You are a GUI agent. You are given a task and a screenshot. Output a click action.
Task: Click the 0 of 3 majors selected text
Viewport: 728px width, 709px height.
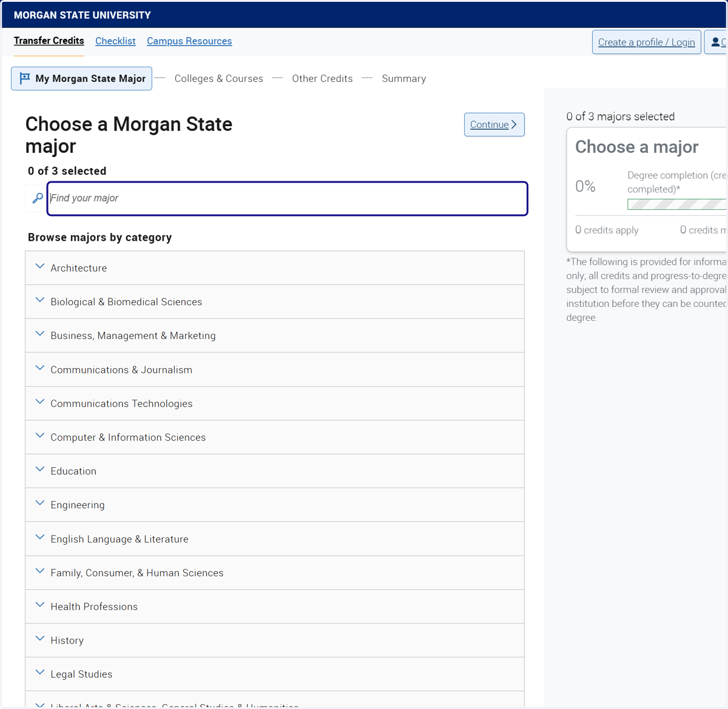[621, 116]
